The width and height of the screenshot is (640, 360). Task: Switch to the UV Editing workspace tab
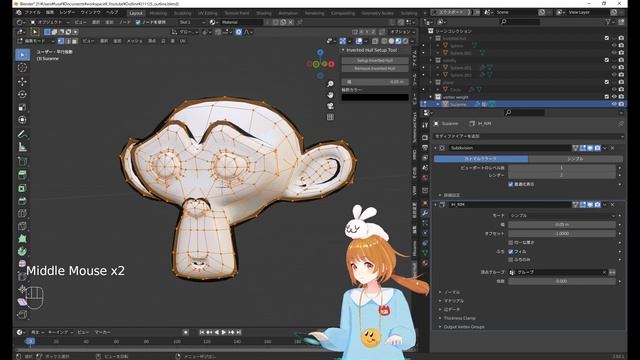[208, 13]
